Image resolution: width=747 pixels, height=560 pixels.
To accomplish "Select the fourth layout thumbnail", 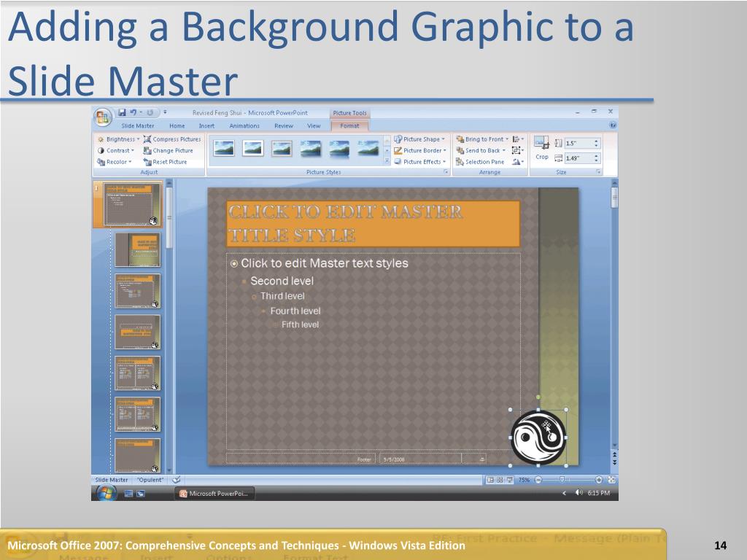I will tap(138, 332).
